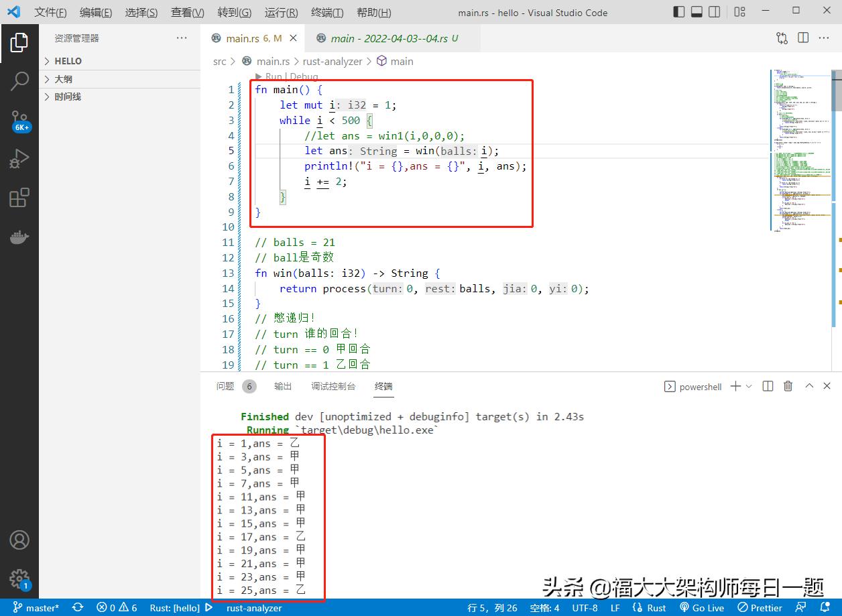Toggle bottom panel layout button

coord(697,11)
